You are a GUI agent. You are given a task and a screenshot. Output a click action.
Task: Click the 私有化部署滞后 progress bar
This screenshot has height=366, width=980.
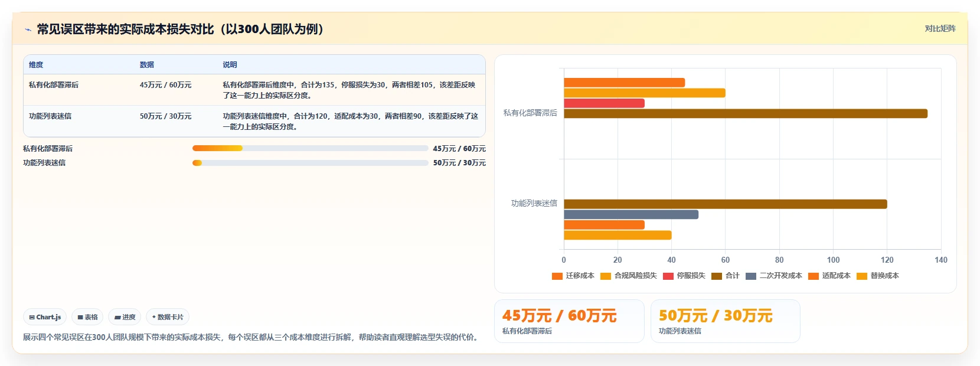click(310, 148)
